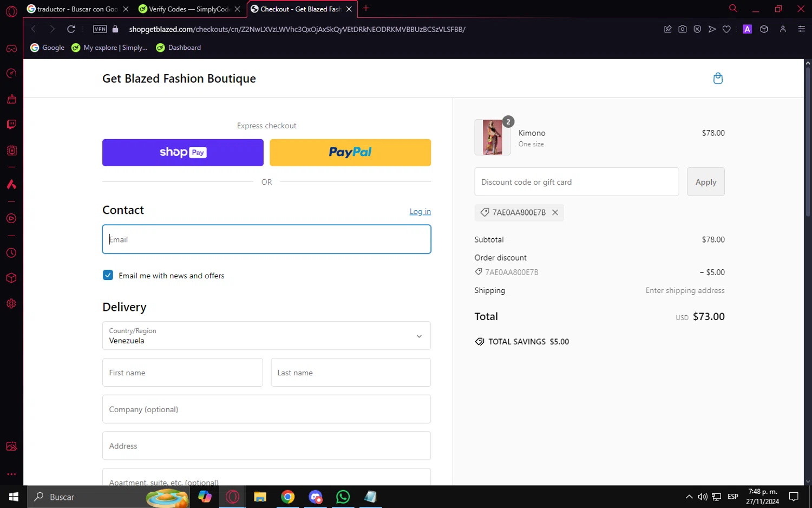Open Google Chrome from the taskbar
This screenshot has width=812, height=508.
click(x=287, y=497)
